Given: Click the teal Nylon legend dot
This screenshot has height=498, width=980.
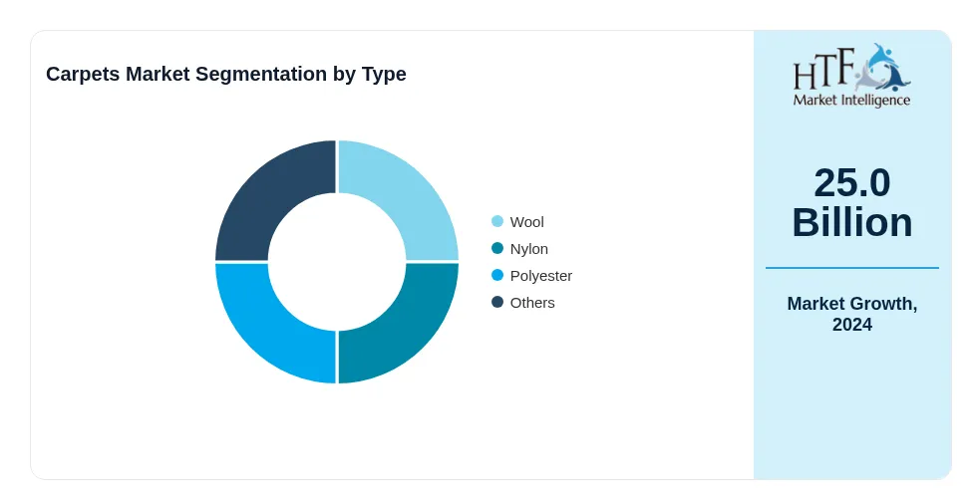Looking at the screenshot, I should [x=497, y=248].
